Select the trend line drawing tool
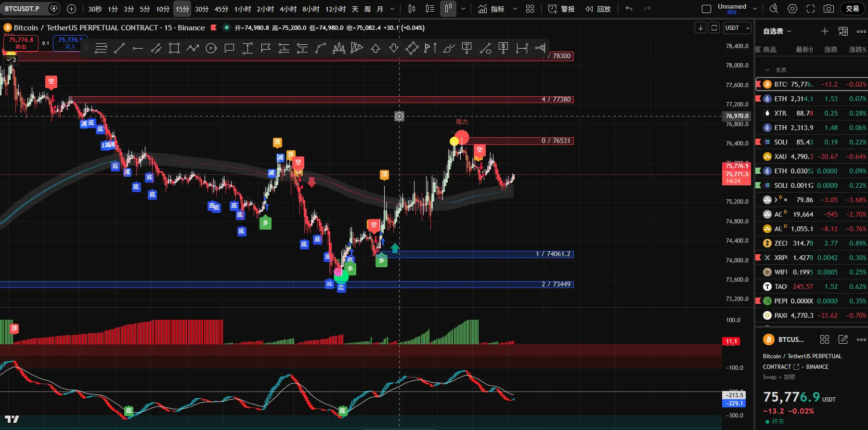The height and width of the screenshot is (430, 868). [x=119, y=48]
